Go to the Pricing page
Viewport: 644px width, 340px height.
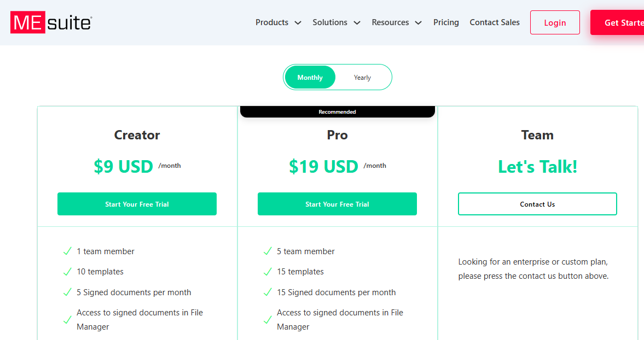tap(446, 22)
